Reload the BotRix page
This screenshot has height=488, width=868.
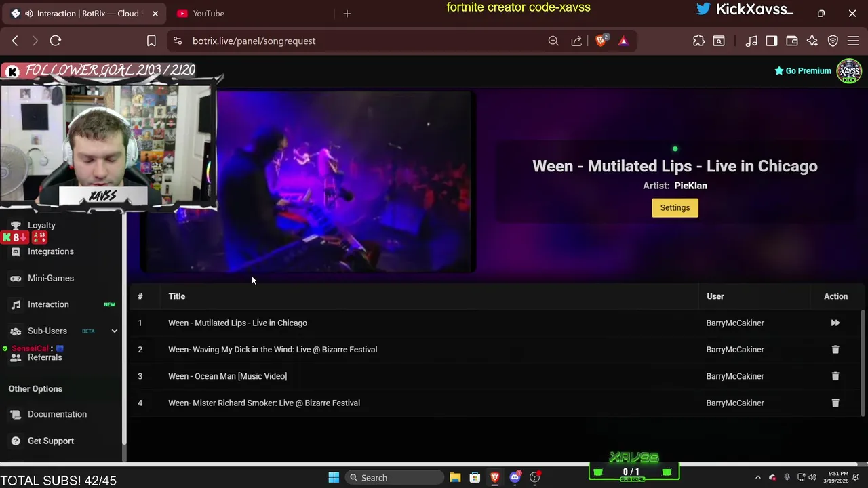pos(56,41)
